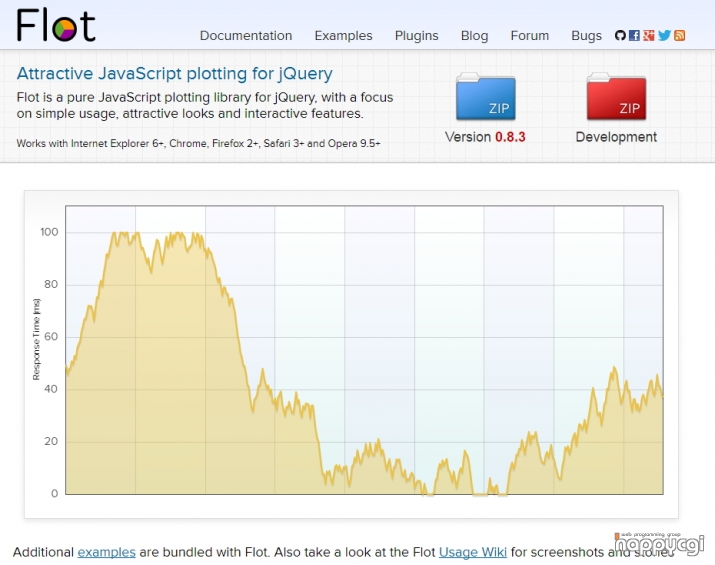Click the '100' y-axis tick label
The height and width of the screenshot is (565, 715).
point(49,232)
